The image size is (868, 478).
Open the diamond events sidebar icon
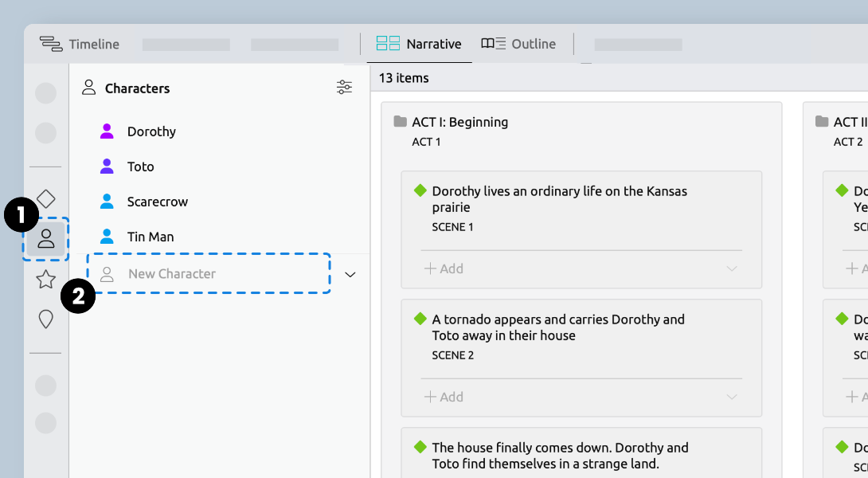pos(46,199)
